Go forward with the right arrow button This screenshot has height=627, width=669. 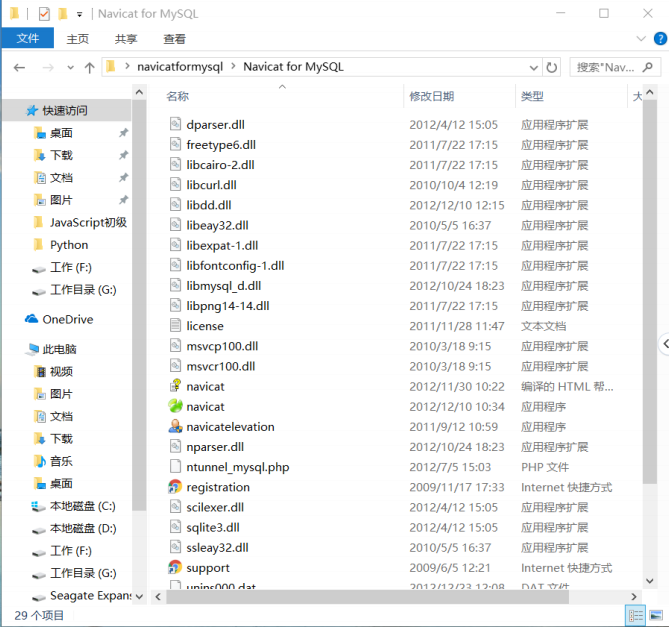pyautogui.click(x=48, y=67)
